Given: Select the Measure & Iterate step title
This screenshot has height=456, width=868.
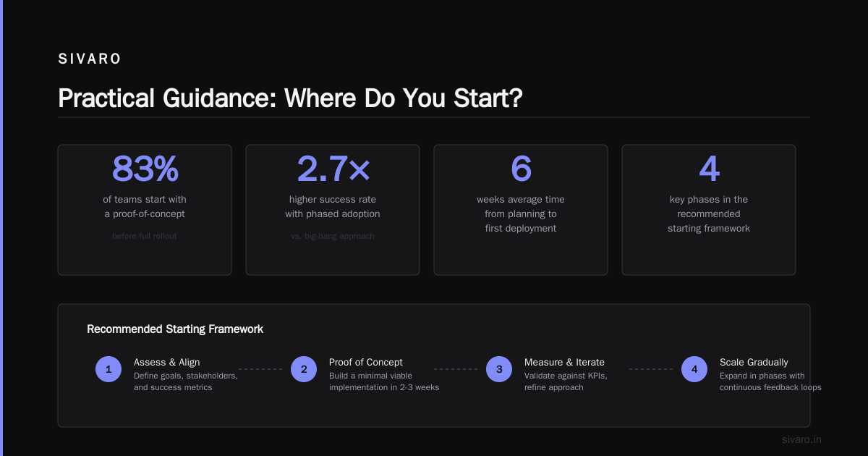Looking at the screenshot, I should (x=564, y=362).
